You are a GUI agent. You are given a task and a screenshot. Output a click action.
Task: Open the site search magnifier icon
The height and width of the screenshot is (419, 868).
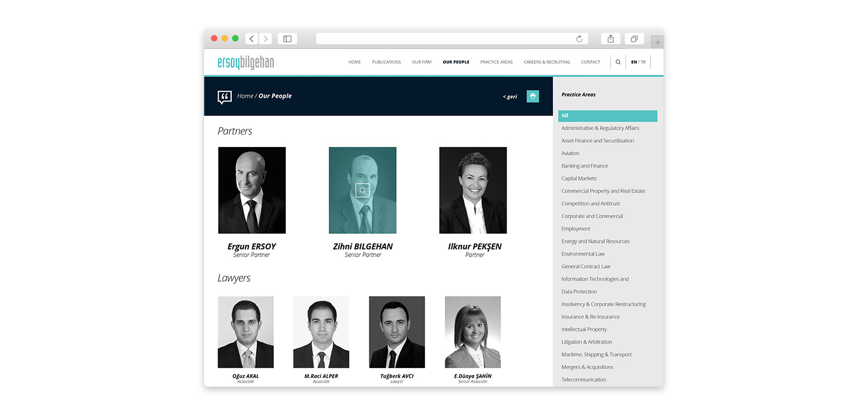pyautogui.click(x=618, y=62)
